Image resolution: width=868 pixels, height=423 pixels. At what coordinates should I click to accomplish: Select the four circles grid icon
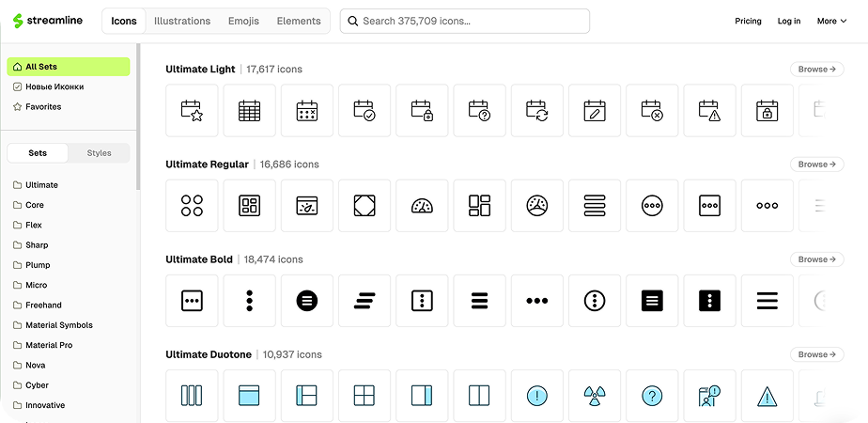[x=192, y=206]
